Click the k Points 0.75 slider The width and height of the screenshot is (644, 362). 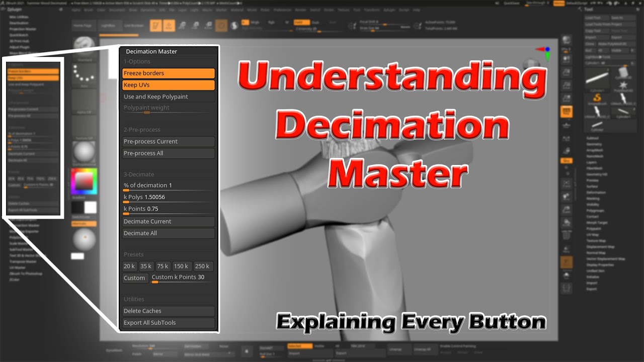coord(169,210)
